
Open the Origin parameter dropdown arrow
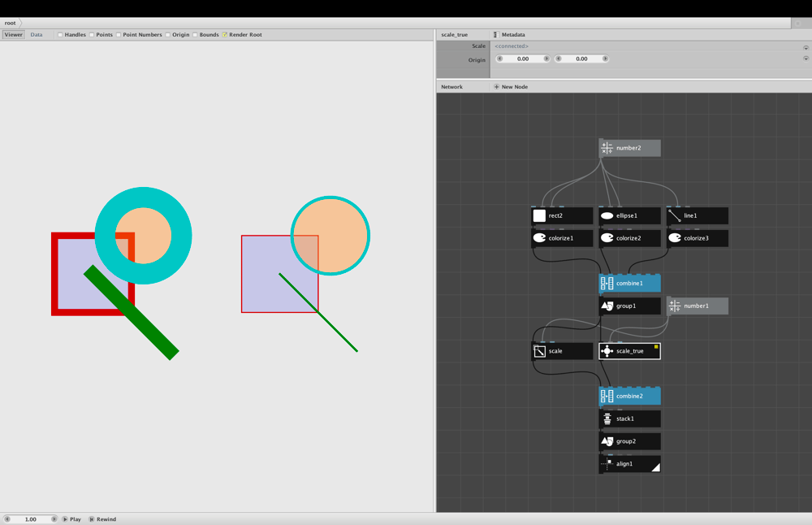coord(806,59)
